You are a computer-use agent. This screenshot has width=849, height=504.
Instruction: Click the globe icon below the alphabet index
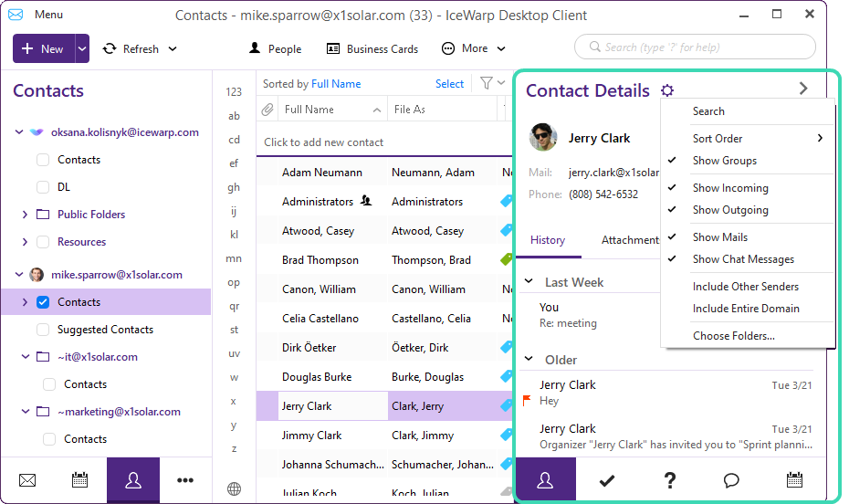(234, 488)
